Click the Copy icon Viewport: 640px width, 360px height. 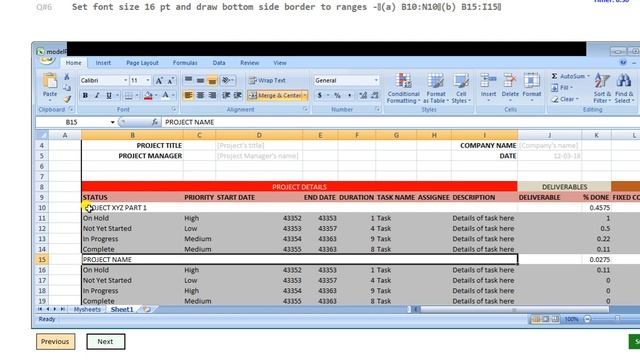click(x=67, y=88)
